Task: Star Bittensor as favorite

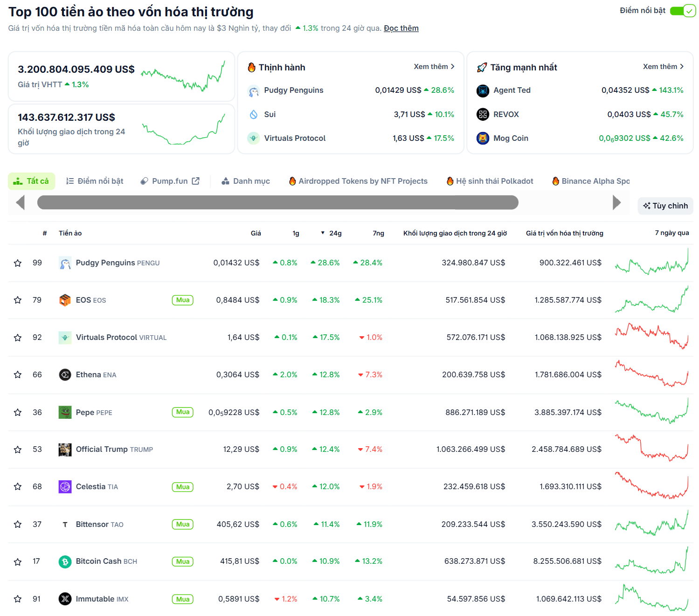Action: pyautogui.click(x=18, y=524)
